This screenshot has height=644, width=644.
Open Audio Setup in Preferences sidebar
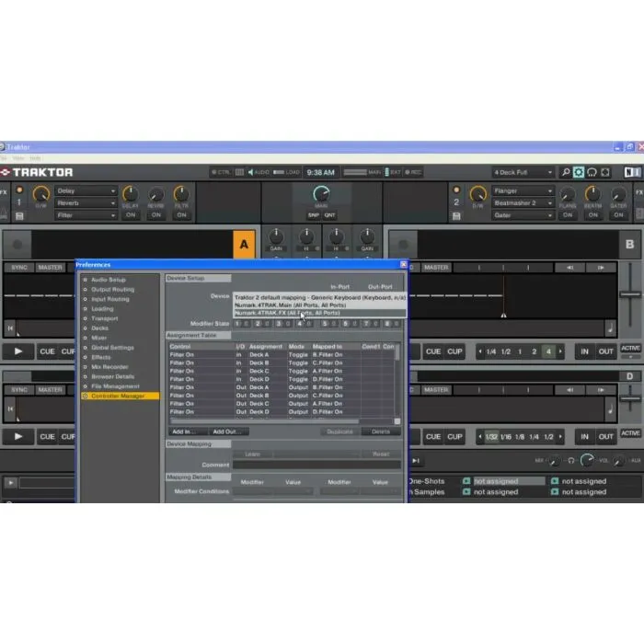[109, 280]
